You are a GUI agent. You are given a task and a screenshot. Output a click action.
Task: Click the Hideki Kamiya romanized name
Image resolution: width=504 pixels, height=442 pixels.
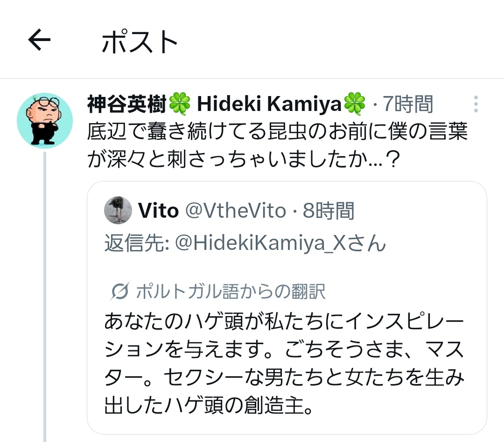(269, 104)
